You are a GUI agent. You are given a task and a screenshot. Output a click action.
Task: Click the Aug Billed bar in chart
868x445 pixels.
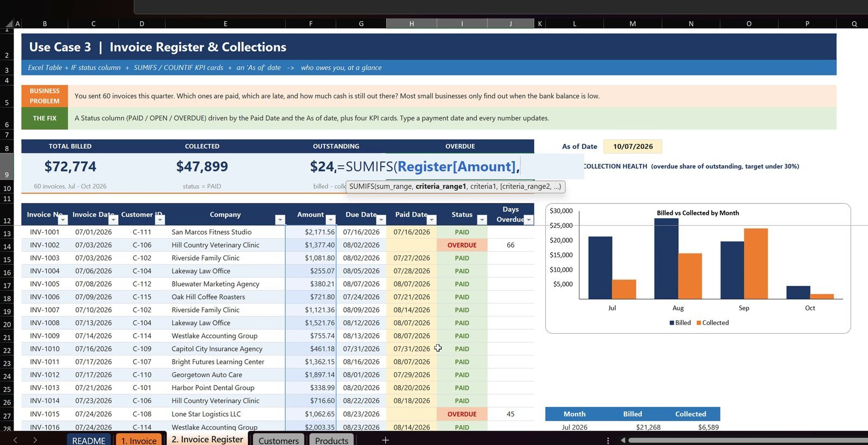[x=666, y=259]
